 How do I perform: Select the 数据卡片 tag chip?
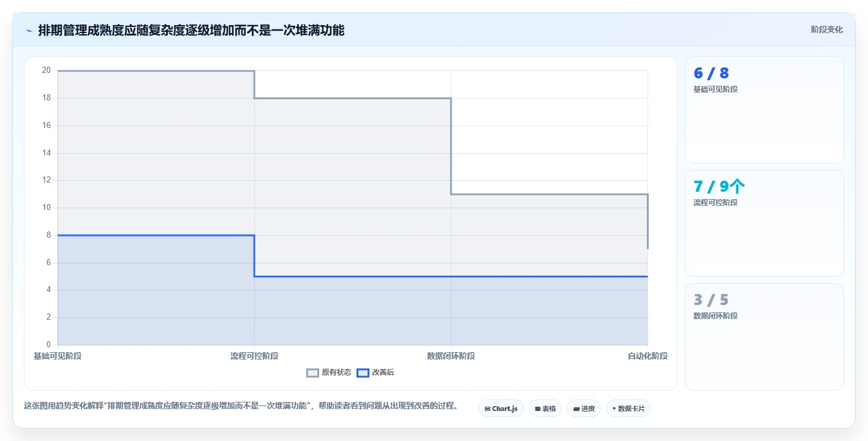(x=628, y=409)
